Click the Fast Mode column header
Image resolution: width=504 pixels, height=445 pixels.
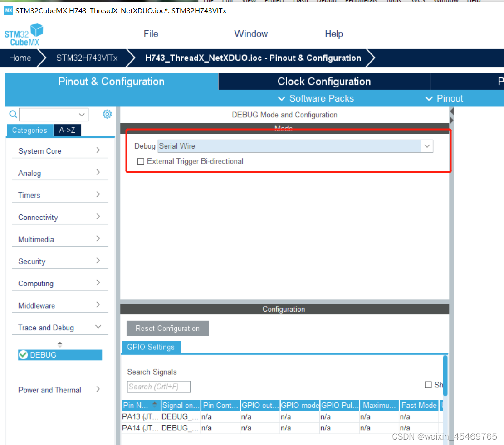coord(419,406)
